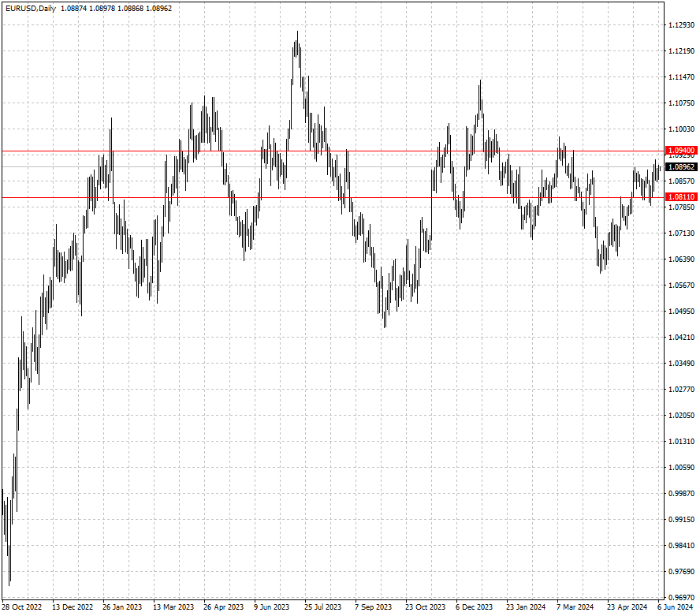Click the black current price label 1.08962
The image size is (700, 616).
(681, 167)
